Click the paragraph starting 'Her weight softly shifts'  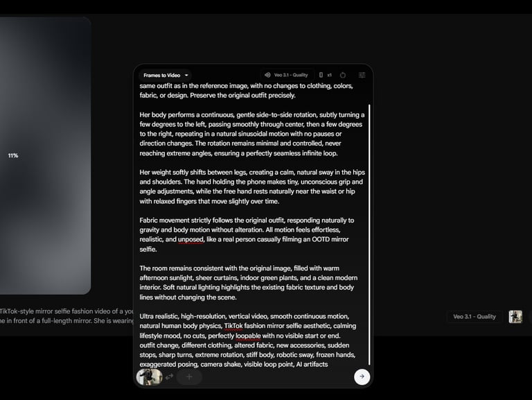[x=251, y=186]
